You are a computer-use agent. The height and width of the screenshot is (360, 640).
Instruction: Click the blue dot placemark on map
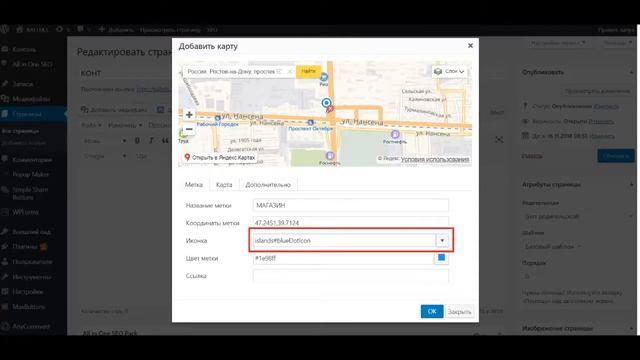(326, 103)
